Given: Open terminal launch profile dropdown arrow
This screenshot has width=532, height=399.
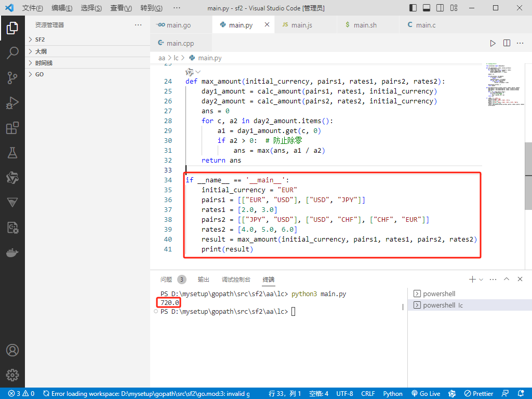Looking at the screenshot, I should [x=481, y=280].
